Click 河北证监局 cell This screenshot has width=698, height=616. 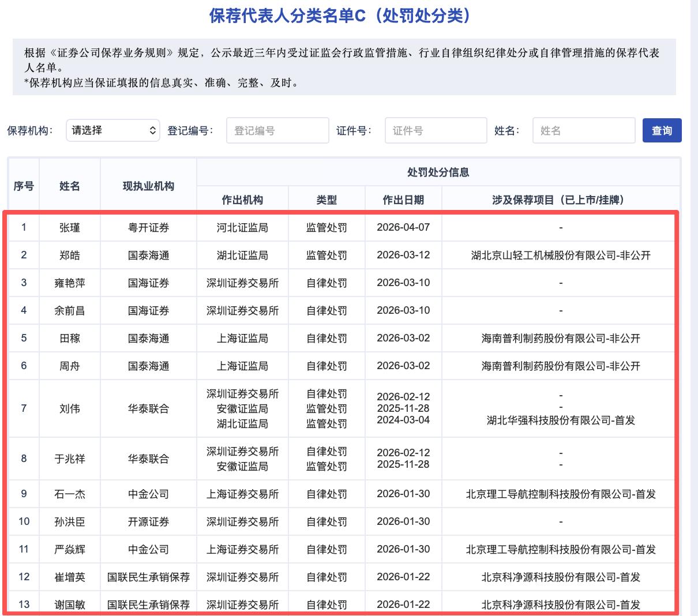(x=242, y=228)
